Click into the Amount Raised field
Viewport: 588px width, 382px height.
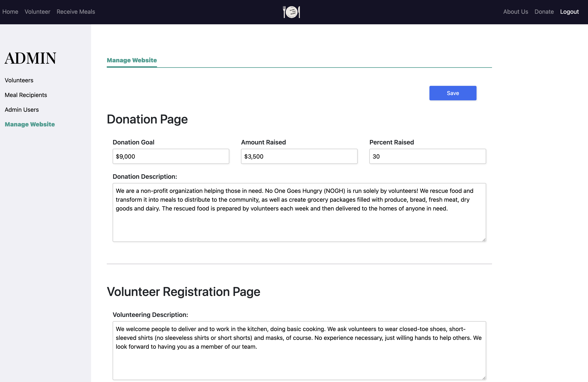click(x=299, y=156)
